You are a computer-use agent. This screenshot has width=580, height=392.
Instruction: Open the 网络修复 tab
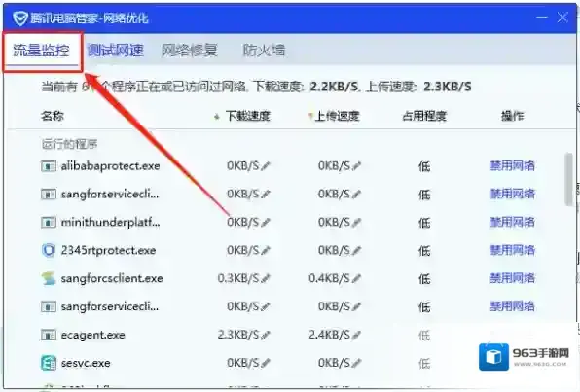[x=190, y=51]
